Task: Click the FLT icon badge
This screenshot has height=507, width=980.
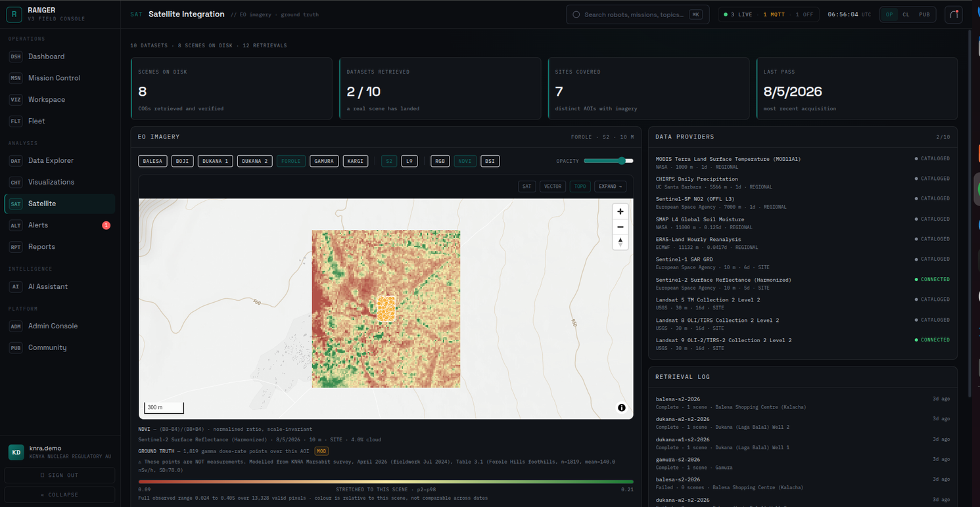Action: (16, 121)
